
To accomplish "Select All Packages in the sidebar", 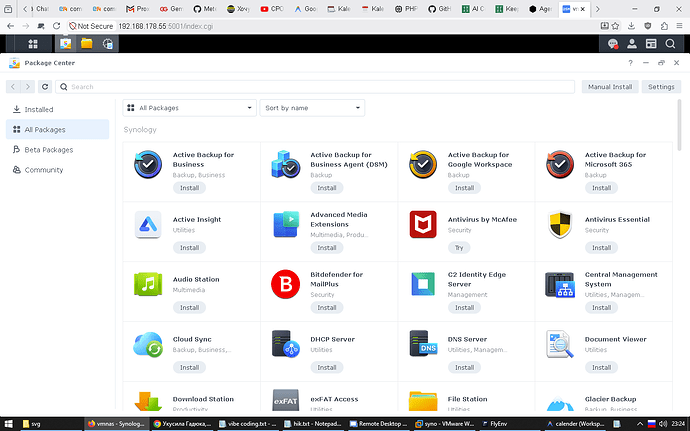I will [57, 129].
